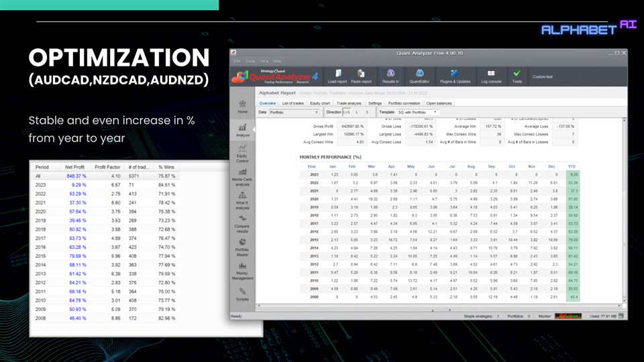Select L (long only) direction toggle
644x362 pixels.
(356, 112)
